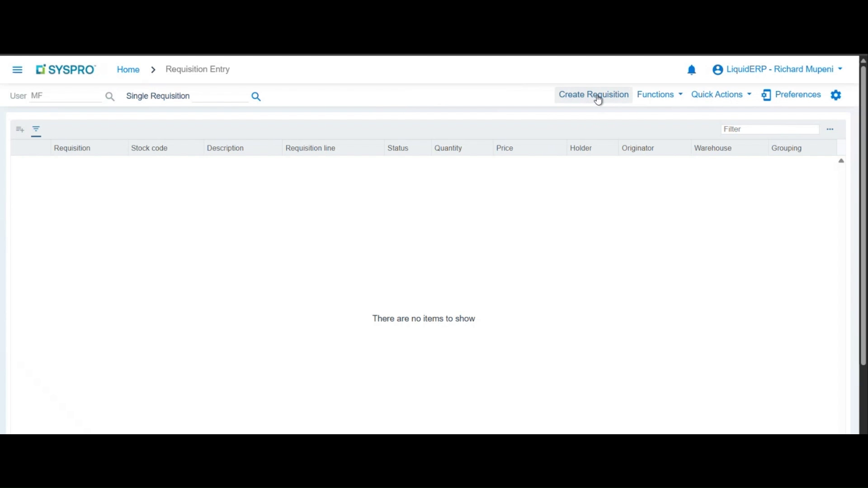Open the settings gear
Screen dimensions: 868x488
[836, 95]
